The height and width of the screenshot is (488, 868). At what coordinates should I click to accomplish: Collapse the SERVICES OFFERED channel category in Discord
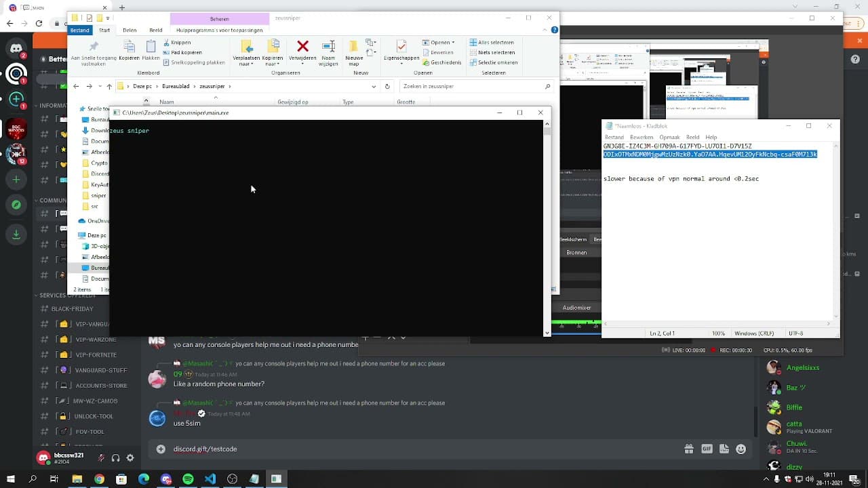click(67, 296)
